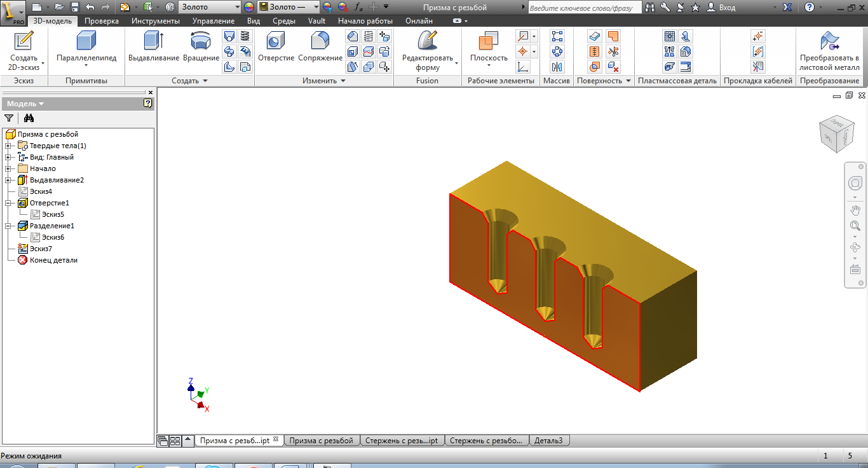Screen dimensions: 868x468
Task: Switch to Стержень с резь...ipt document tab
Action: pyautogui.click(x=402, y=440)
